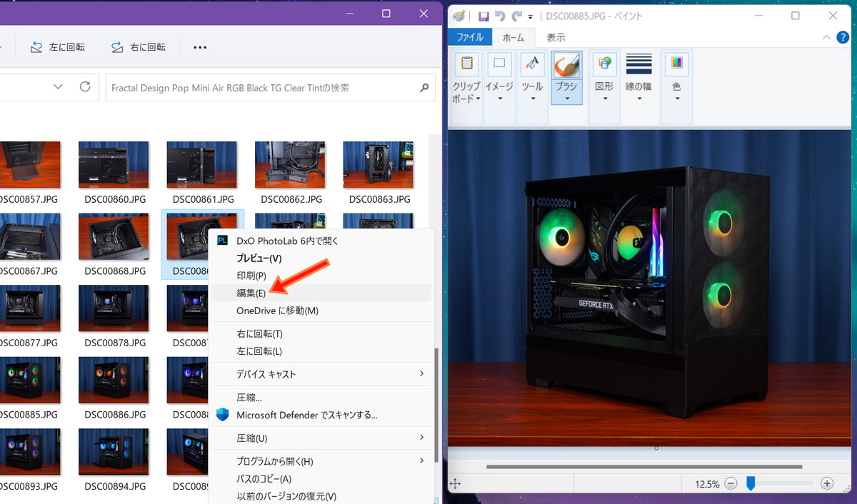
Task: Select the ブラシ brush tool icon
Action: 567,65
